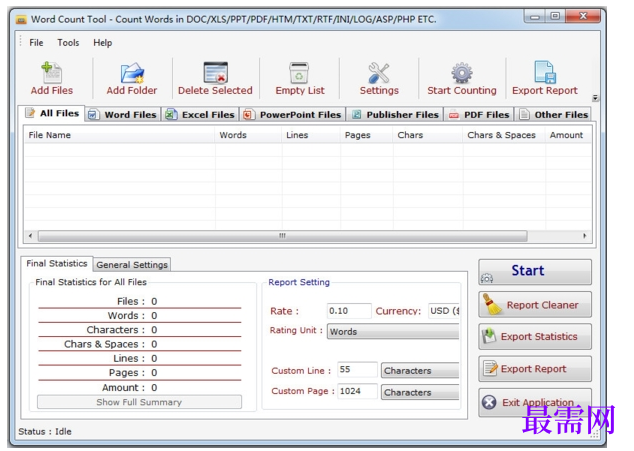This screenshot has width=634, height=451.
Task: Switch to the PDF Files tab
Action: coord(479,115)
